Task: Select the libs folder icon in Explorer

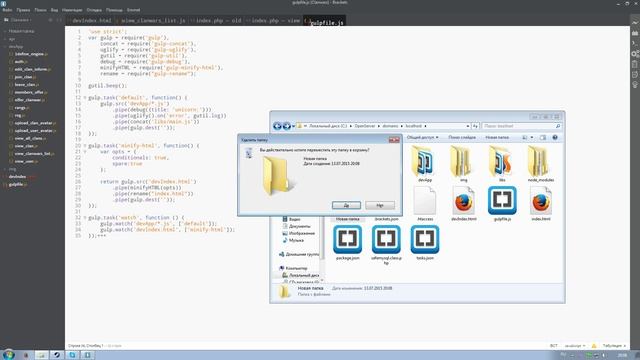Action: (502, 163)
